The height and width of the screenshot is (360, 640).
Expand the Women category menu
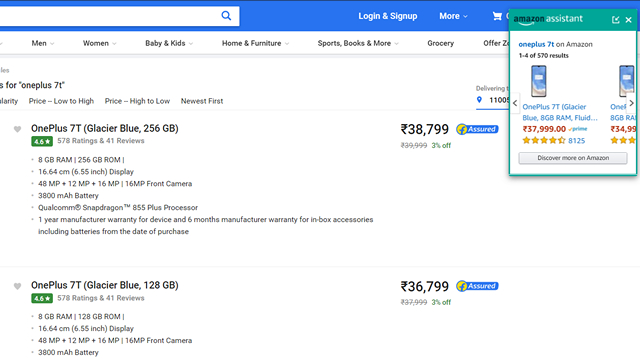pos(100,43)
